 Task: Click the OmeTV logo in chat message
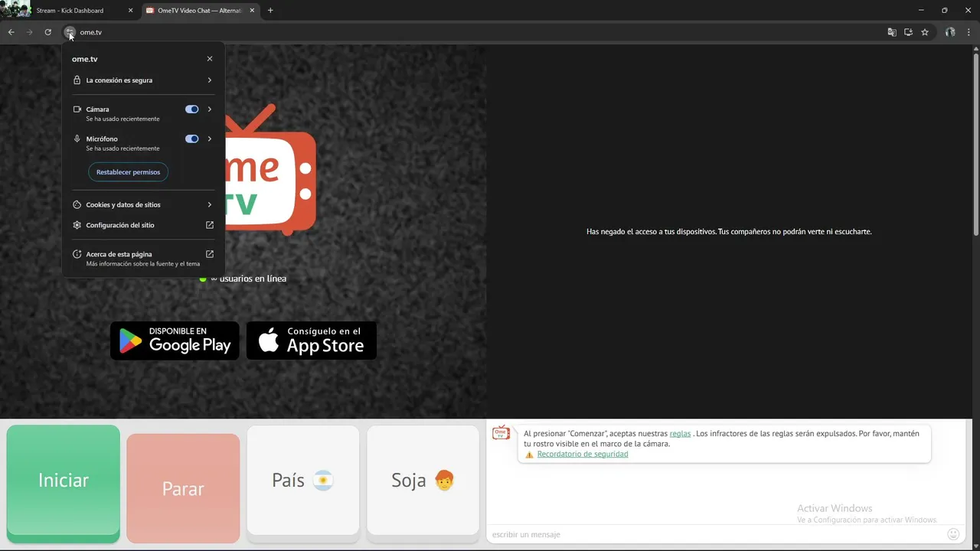[501, 433]
